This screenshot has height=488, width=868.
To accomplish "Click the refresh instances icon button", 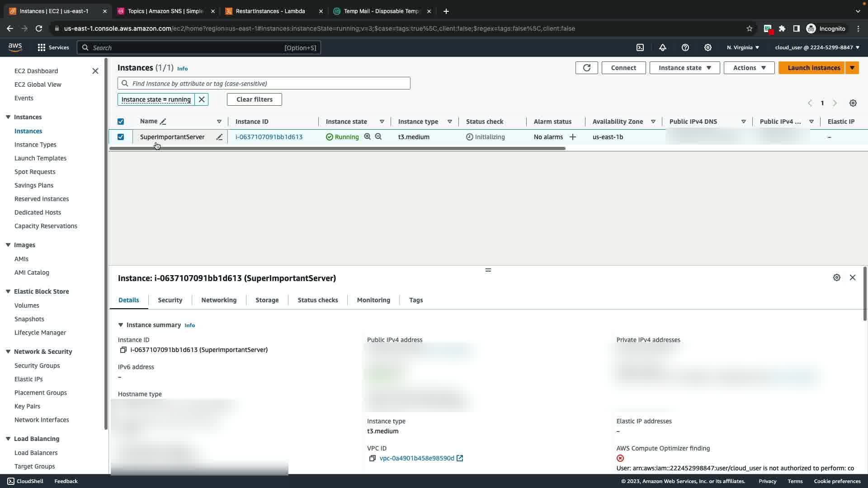I will [x=586, y=68].
